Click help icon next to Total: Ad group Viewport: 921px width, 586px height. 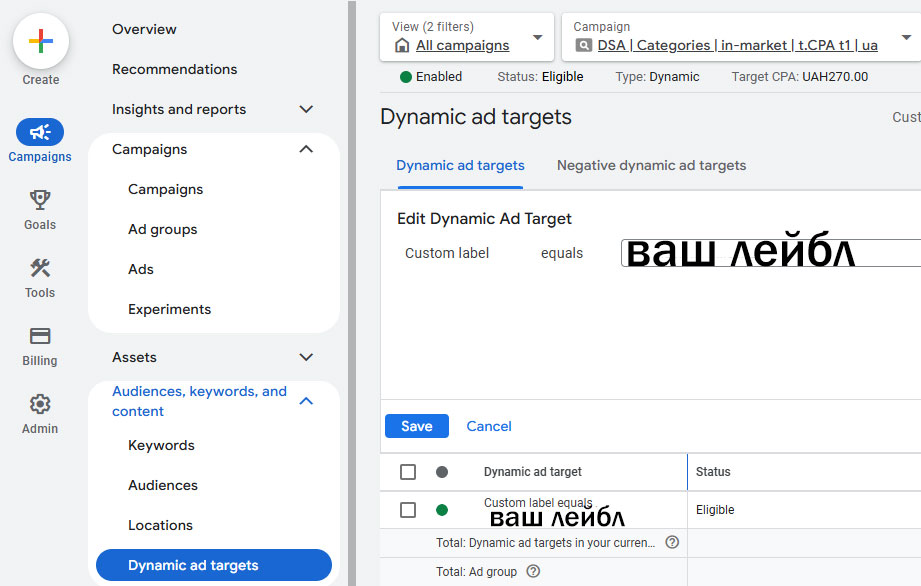tap(533, 572)
